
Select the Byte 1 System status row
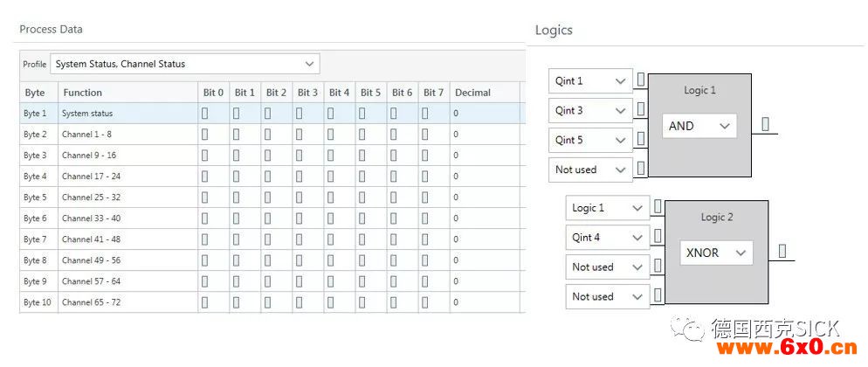point(272,114)
